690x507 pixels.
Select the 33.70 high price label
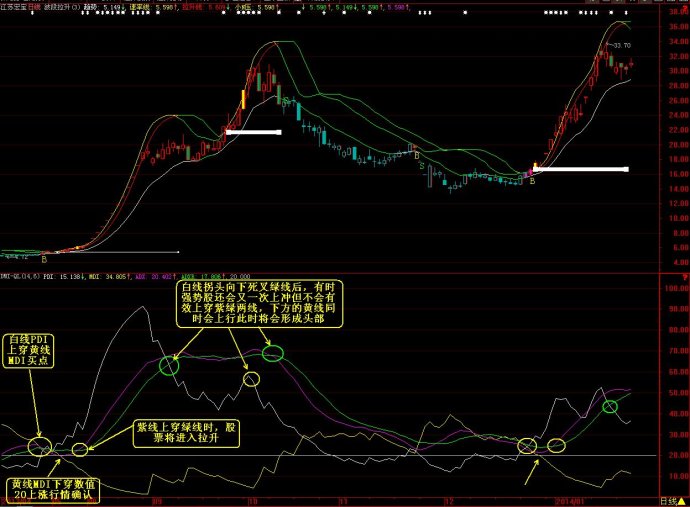[622, 45]
